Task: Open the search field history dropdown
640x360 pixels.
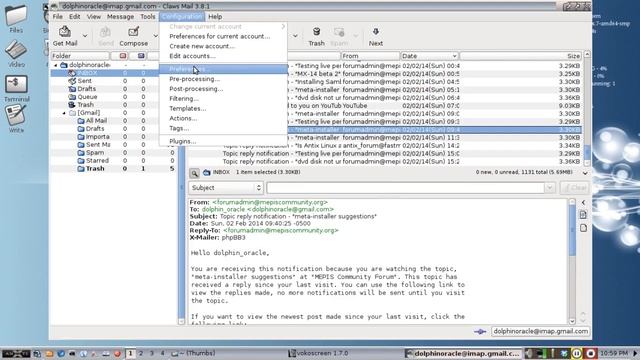Action: pos(549,188)
